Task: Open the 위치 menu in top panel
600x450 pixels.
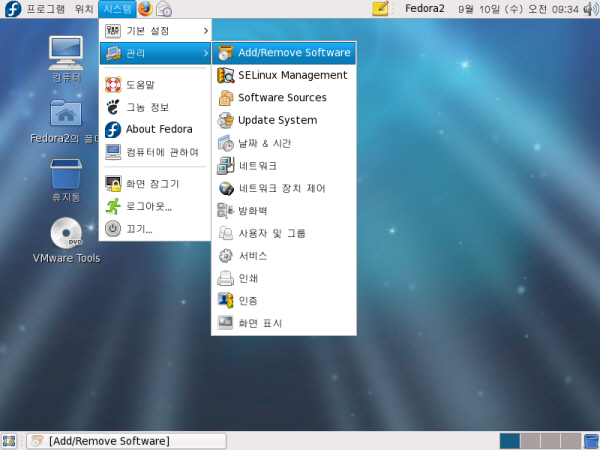Action: (84, 9)
